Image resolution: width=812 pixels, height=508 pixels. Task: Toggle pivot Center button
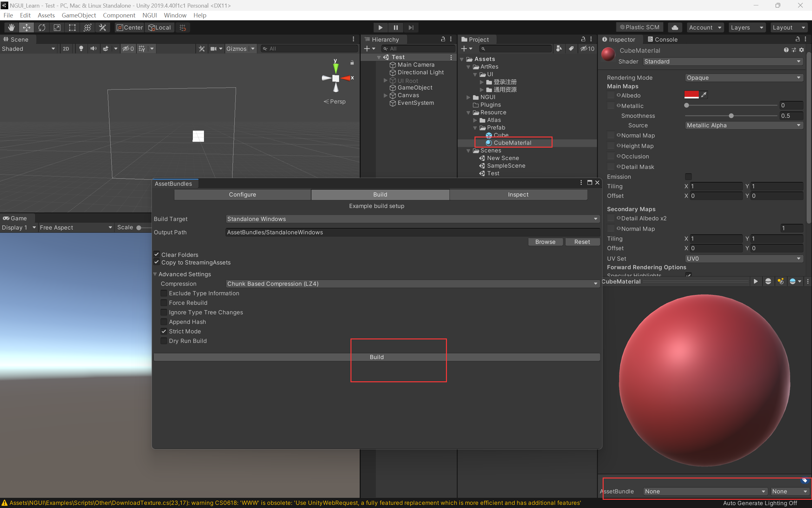tap(129, 28)
